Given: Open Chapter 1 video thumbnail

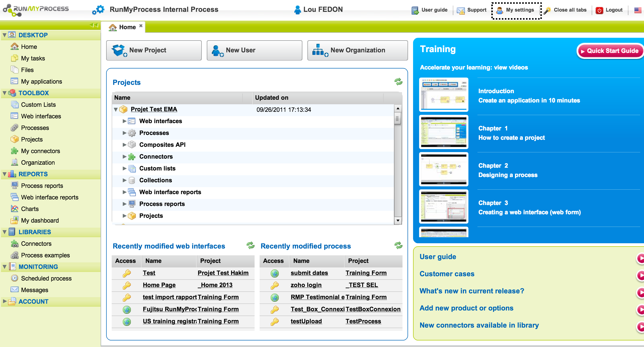Looking at the screenshot, I should (x=444, y=132).
